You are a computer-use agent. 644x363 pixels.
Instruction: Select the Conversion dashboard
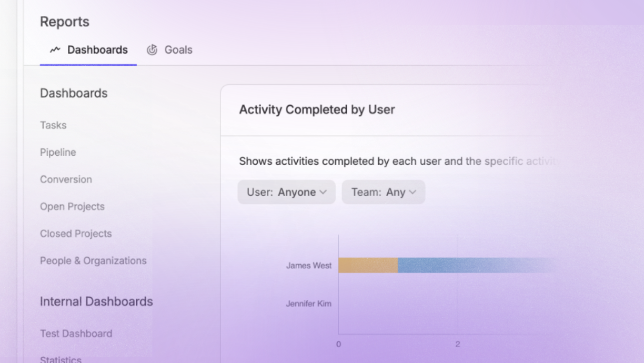pos(66,179)
